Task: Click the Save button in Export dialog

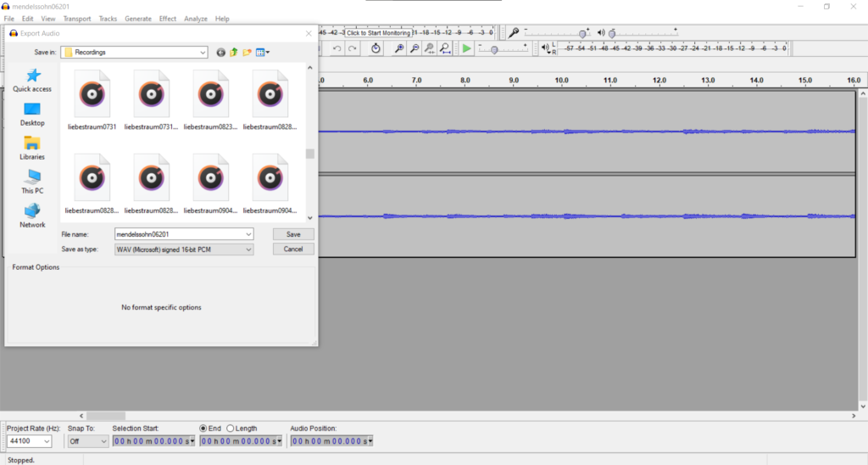Action: click(293, 234)
